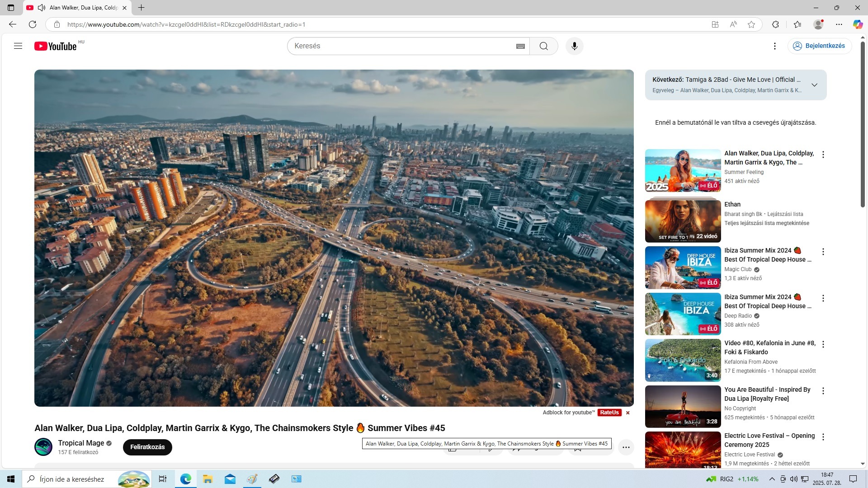Click the Feliratkozás subscribe button
This screenshot has width=868, height=488.
pos(147,447)
